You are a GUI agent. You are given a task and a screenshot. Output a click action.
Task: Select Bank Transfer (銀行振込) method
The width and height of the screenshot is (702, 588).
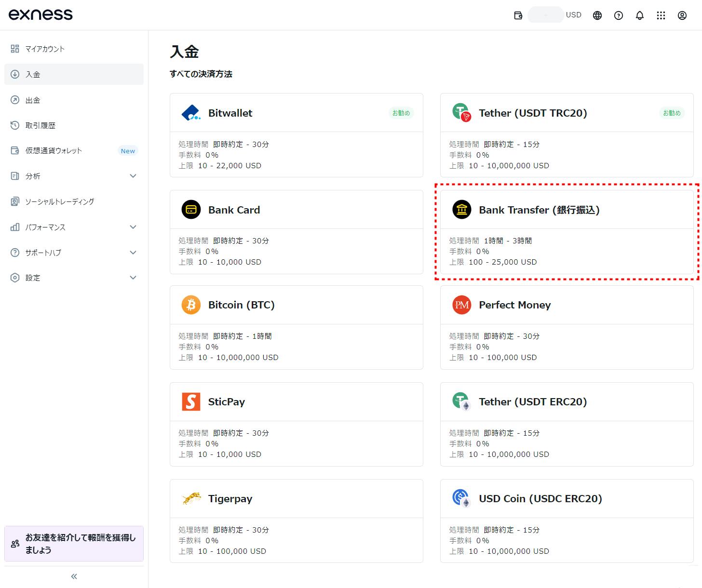[x=567, y=232]
